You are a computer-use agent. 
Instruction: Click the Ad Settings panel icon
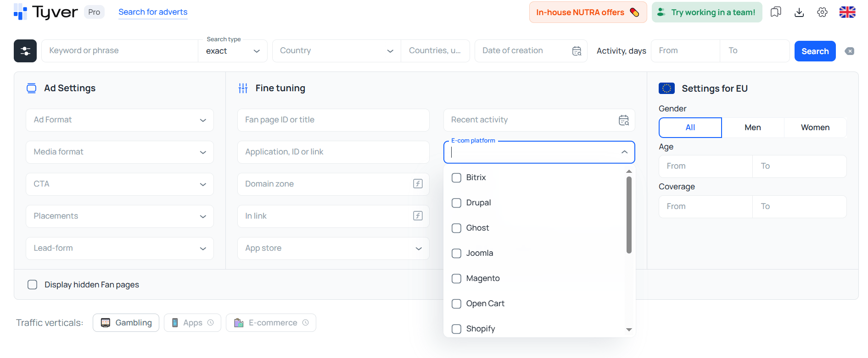pos(31,88)
